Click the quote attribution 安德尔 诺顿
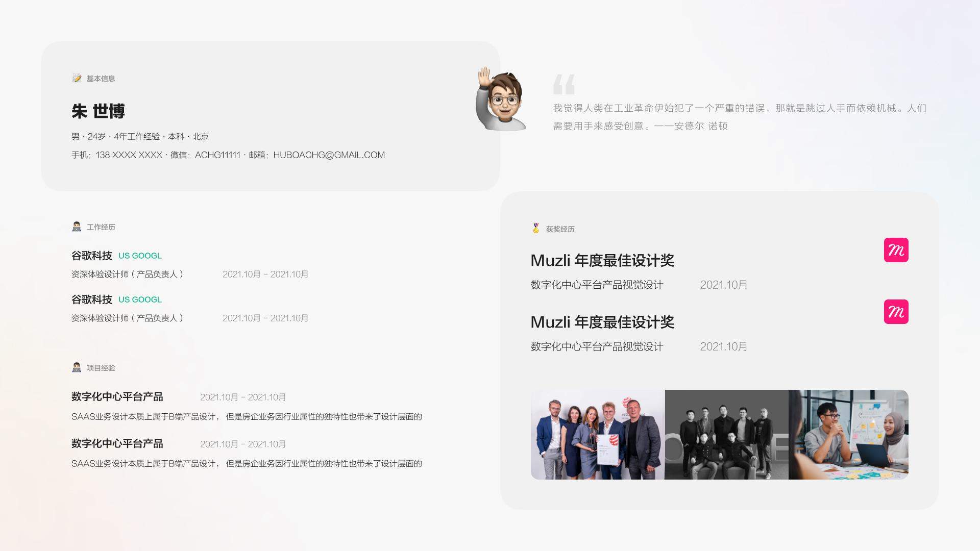980x551 pixels. pos(701,126)
